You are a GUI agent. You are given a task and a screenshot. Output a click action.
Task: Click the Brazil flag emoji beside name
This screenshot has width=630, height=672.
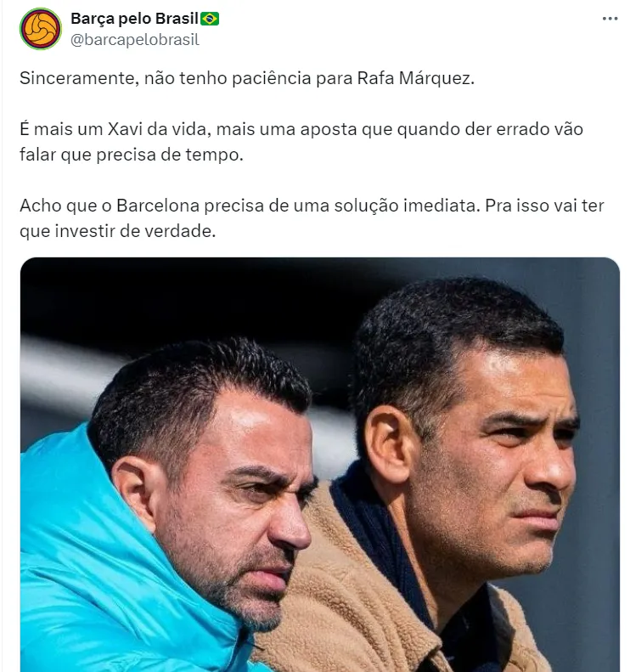tap(210, 19)
